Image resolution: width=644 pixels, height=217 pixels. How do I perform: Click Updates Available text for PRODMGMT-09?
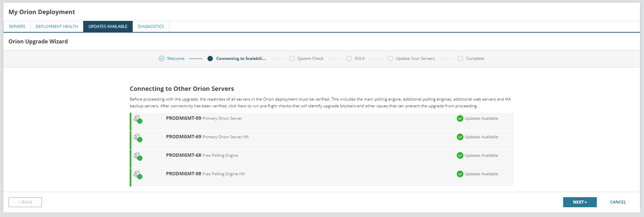(481, 118)
